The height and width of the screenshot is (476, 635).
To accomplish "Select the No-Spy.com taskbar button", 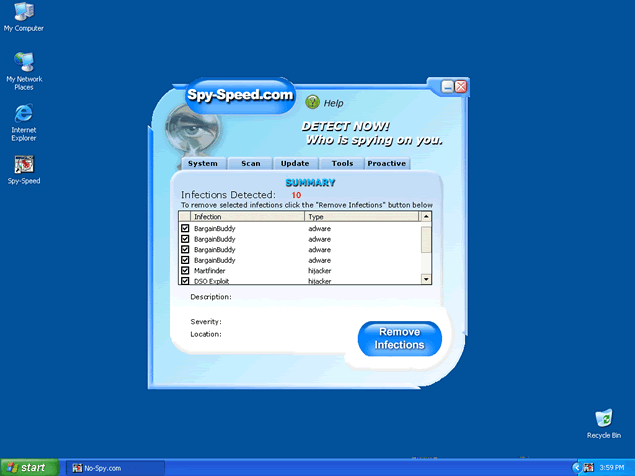I will coord(114,467).
